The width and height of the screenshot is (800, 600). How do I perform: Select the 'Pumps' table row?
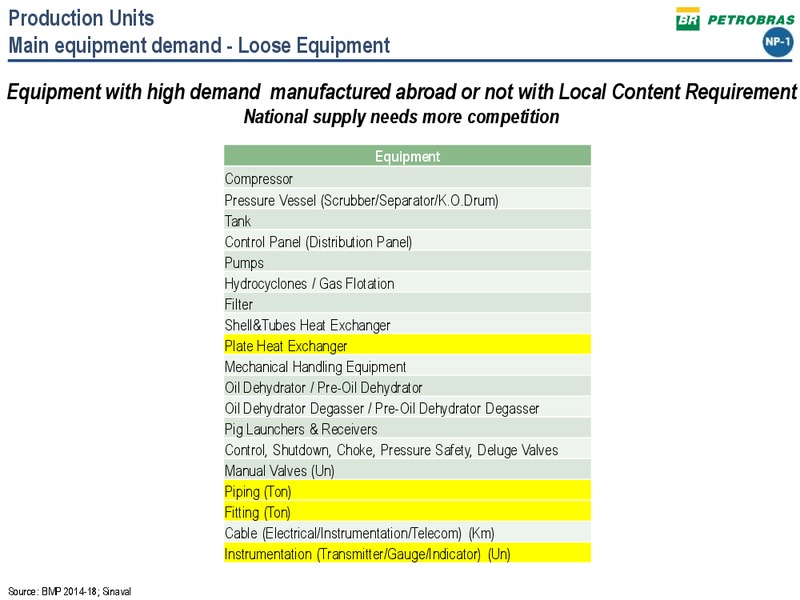pos(407,262)
